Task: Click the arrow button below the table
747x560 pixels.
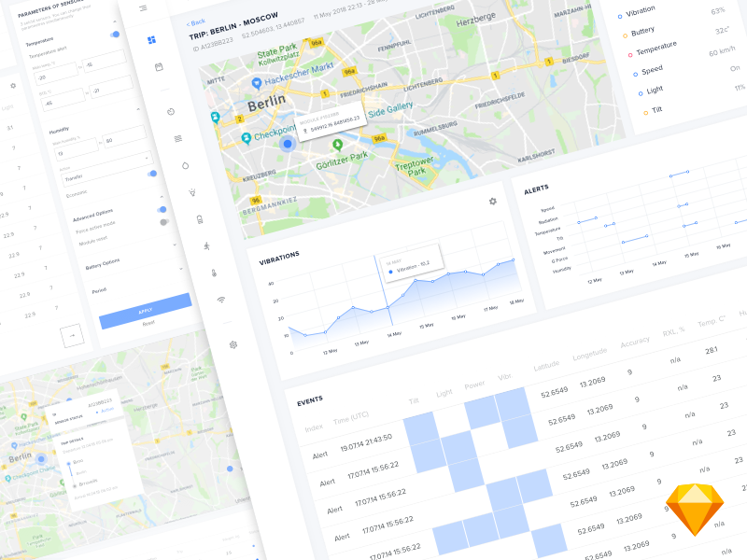Action: coord(73,335)
